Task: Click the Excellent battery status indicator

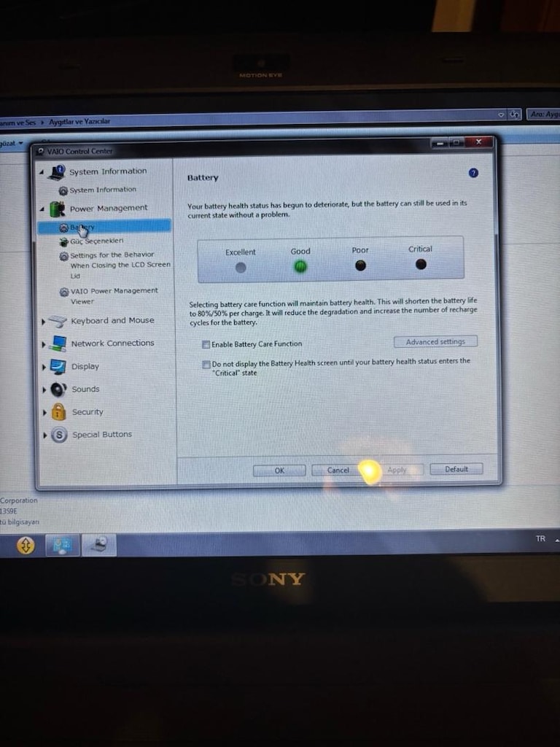Action: pyautogui.click(x=241, y=267)
